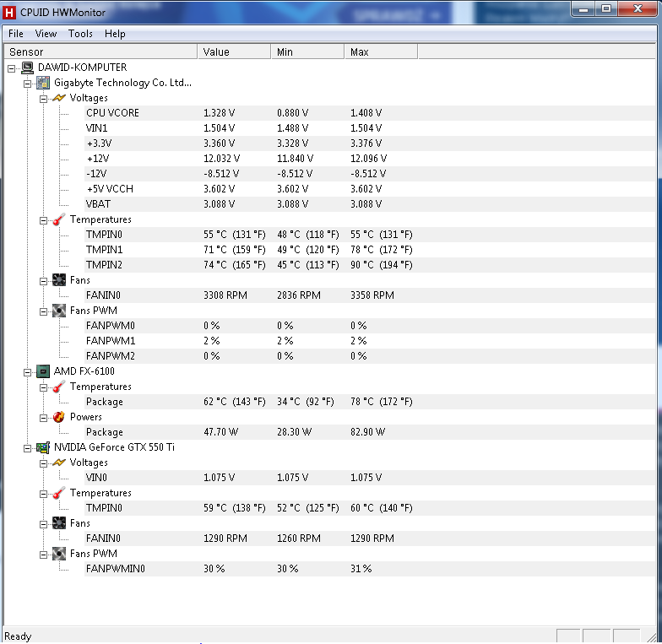Image resolution: width=662 pixels, height=644 pixels.
Task: Collapse the AMD FX-6100 Temperatures group
Action: pyautogui.click(x=43, y=388)
